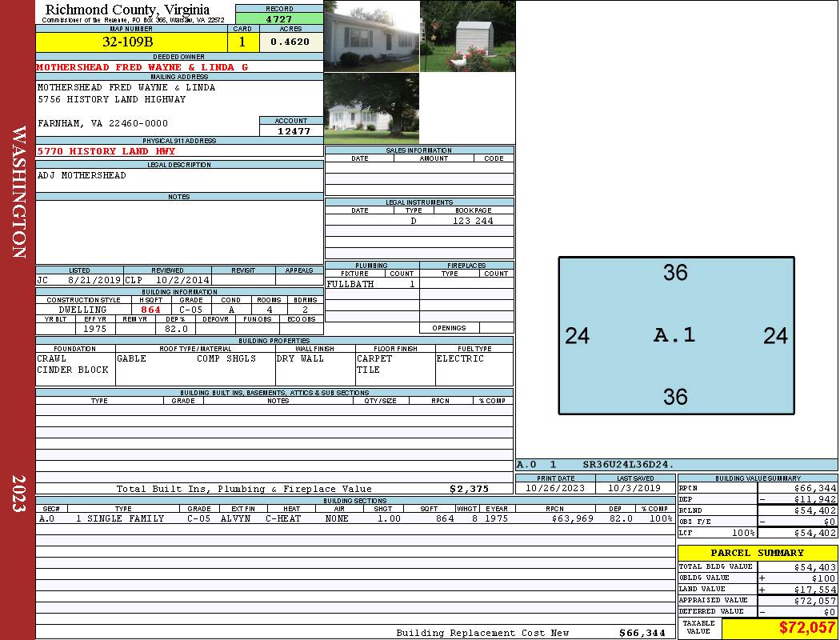Click card number 1 field
The width and height of the screenshot is (840, 640).
coord(242,42)
